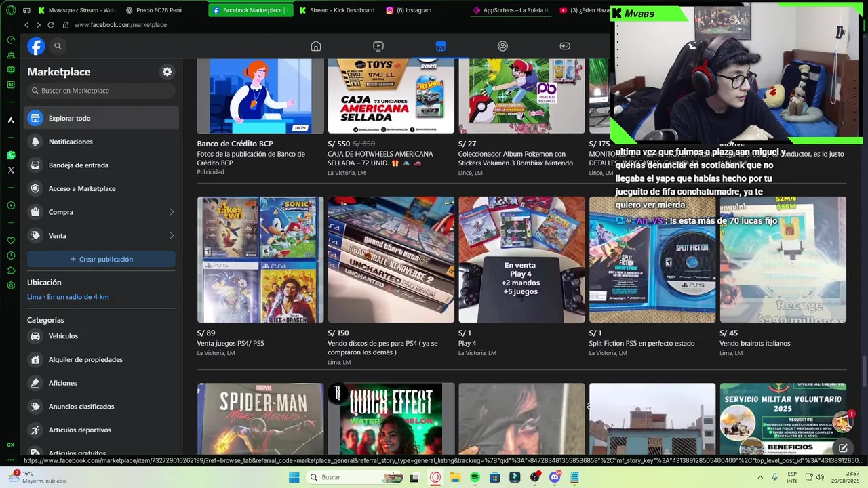Open Bandeja de entrada
This screenshot has height=488, width=868.
102,165
